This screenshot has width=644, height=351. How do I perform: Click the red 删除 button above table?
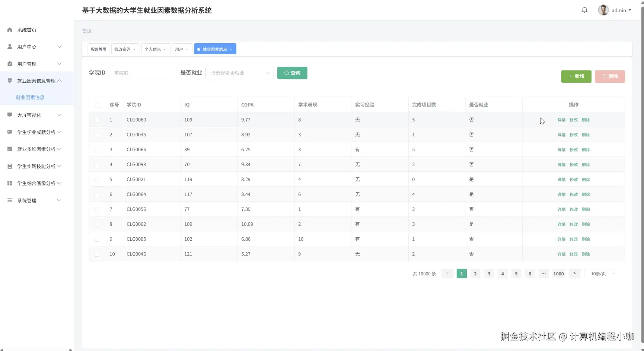[x=610, y=76]
